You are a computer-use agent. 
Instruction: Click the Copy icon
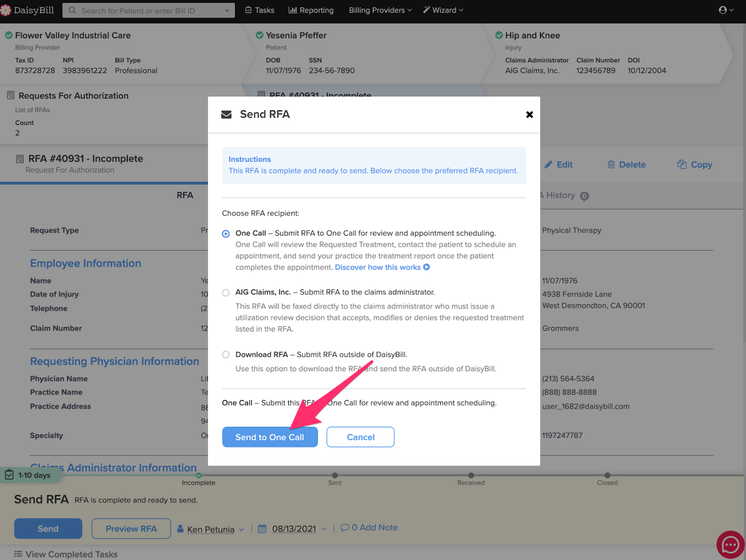point(682,165)
